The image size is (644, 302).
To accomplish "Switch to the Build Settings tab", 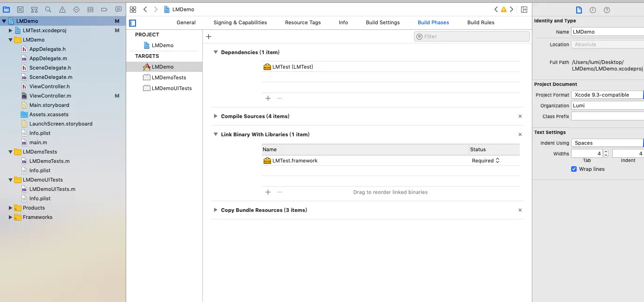I will [x=383, y=22].
